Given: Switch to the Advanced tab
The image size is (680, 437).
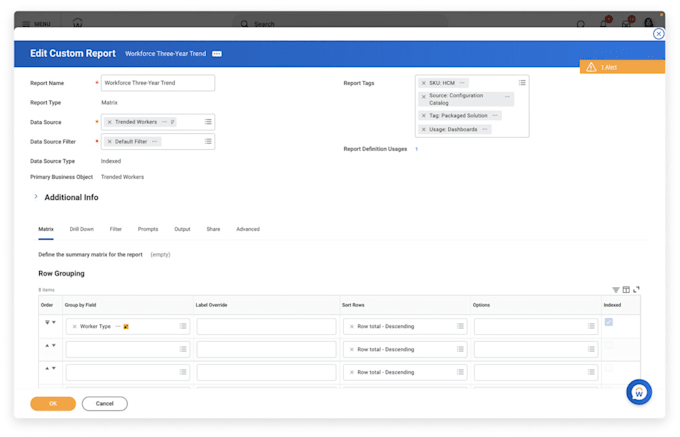Looking at the screenshot, I should click(x=248, y=229).
